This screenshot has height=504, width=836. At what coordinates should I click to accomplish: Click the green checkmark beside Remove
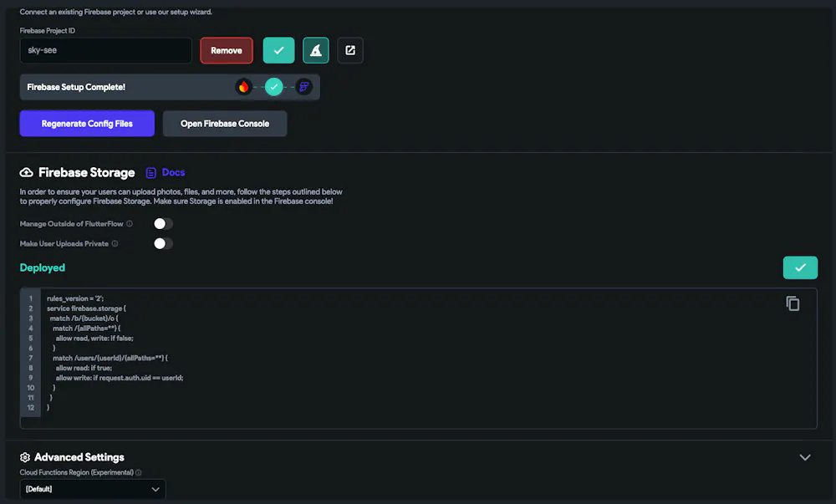[x=278, y=51]
